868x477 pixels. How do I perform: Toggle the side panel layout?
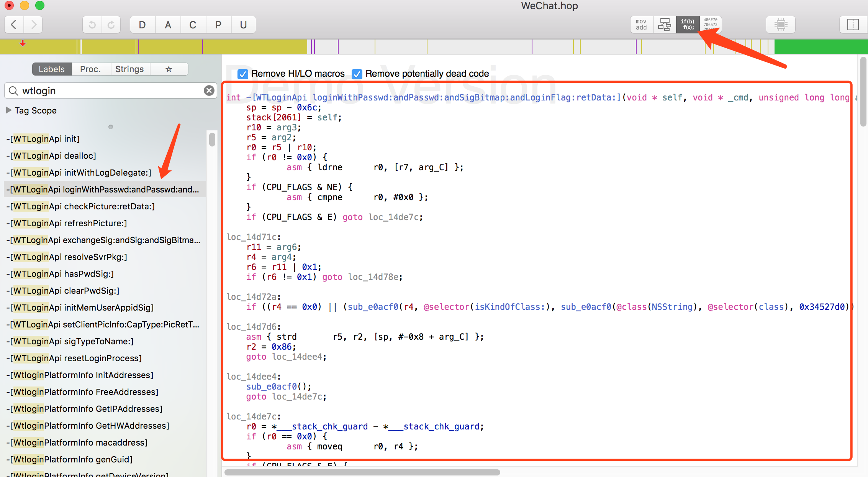click(x=853, y=25)
